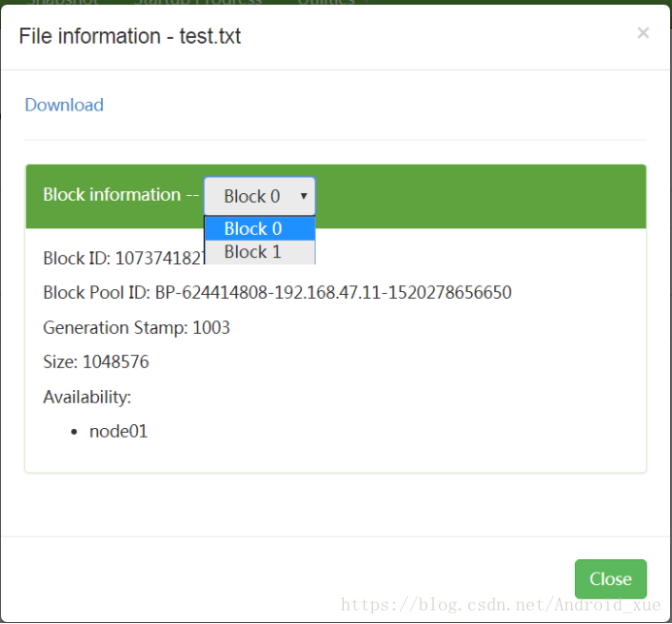Click the Size: 1048576 text
Image resolution: width=672 pixels, height=624 pixels.
click(x=96, y=362)
